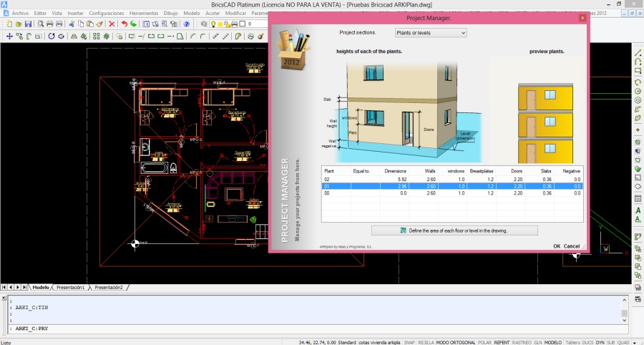Click the Copy icon in toolbar
Viewport: 644px width, 345px height.
[x=81, y=24]
